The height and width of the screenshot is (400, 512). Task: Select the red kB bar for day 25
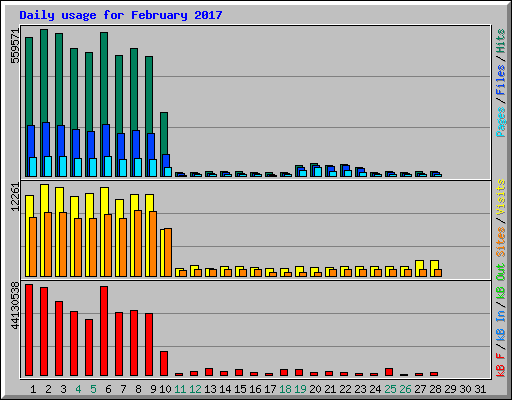[389, 372]
